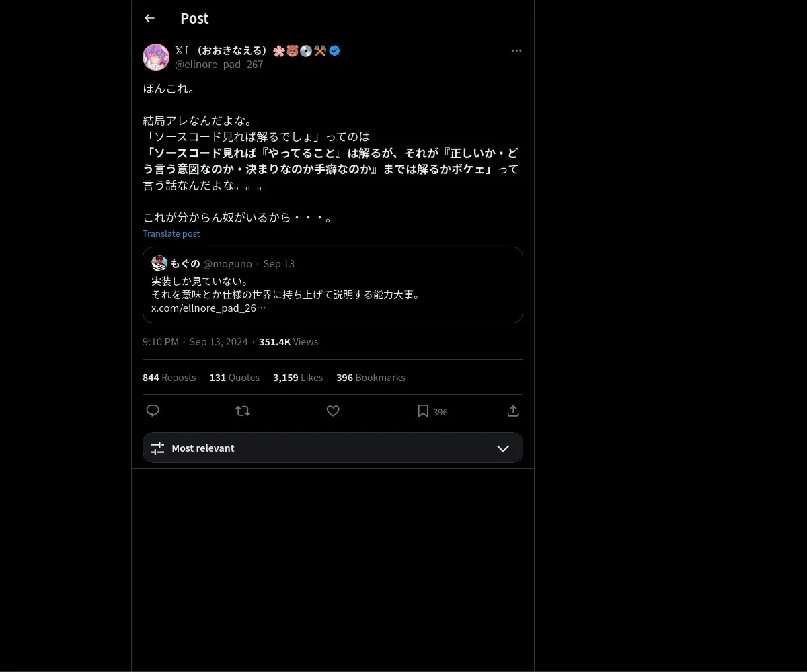Go back using the arrow icon

[149, 18]
